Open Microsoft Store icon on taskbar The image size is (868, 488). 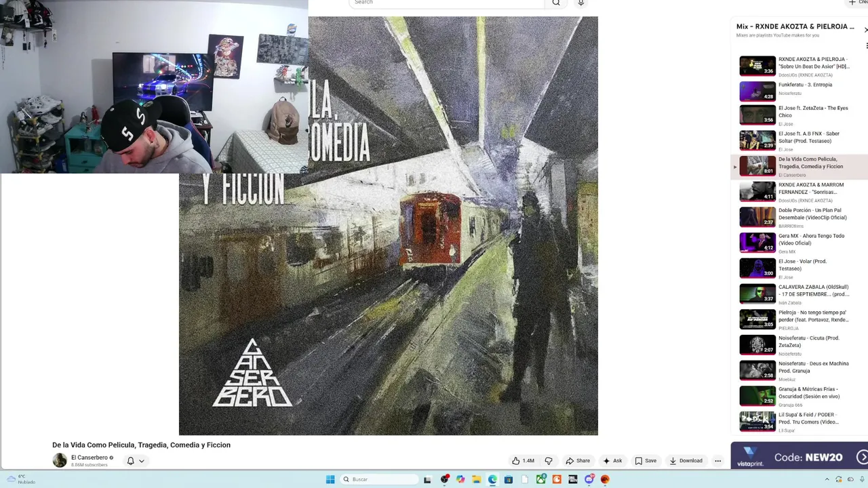point(509,479)
